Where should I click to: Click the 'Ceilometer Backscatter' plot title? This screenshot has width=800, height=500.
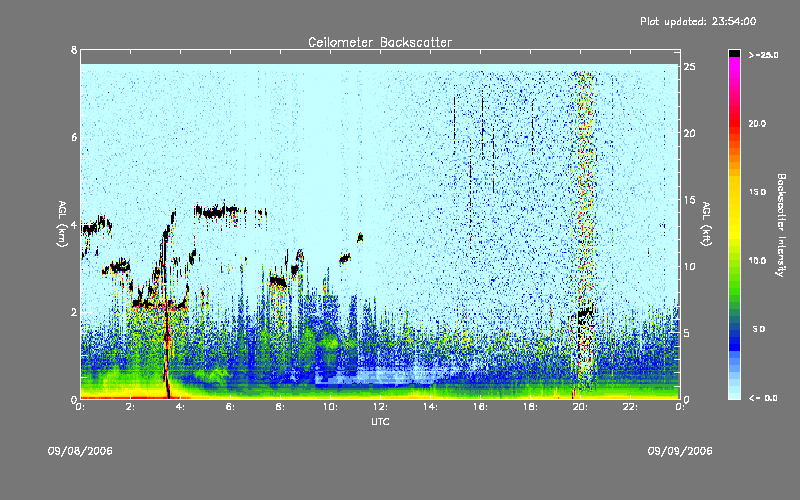point(380,42)
